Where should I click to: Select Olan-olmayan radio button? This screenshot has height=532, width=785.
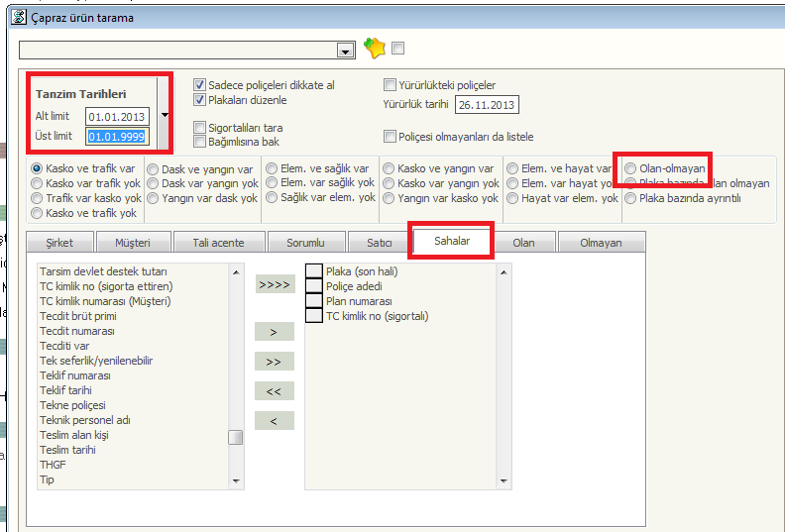[630, 169]
